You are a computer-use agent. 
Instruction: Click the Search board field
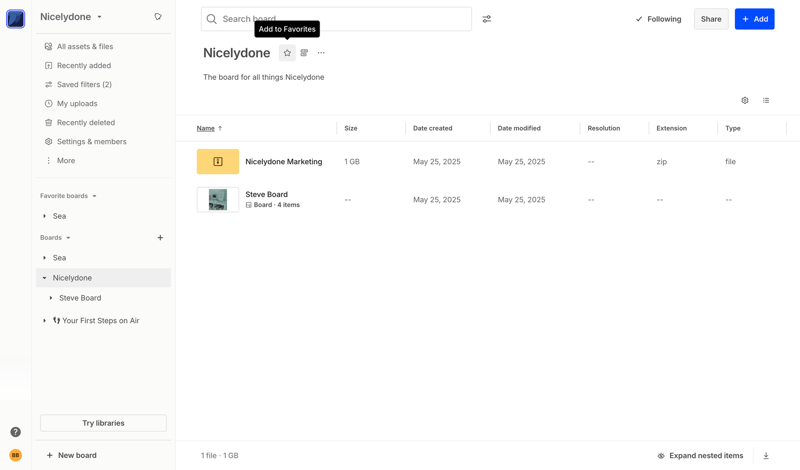[x=337, y=19]
